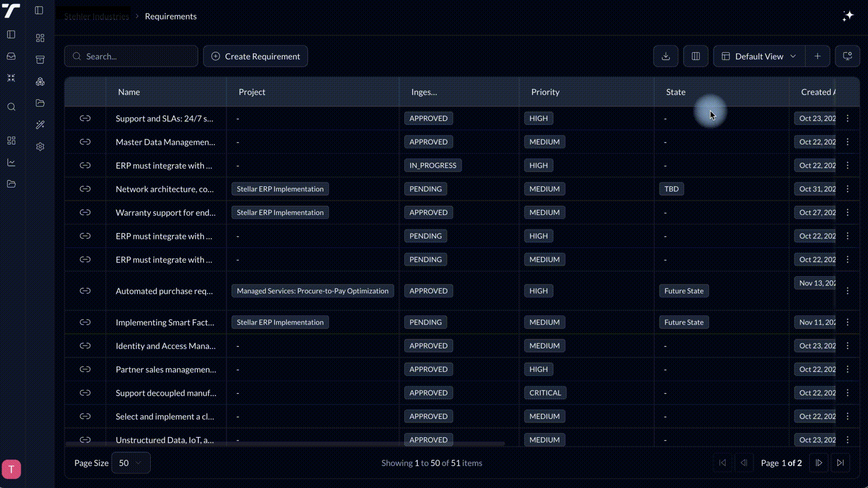
Task: Click the user avatar T at bottom left
Action: pos(11,469)
